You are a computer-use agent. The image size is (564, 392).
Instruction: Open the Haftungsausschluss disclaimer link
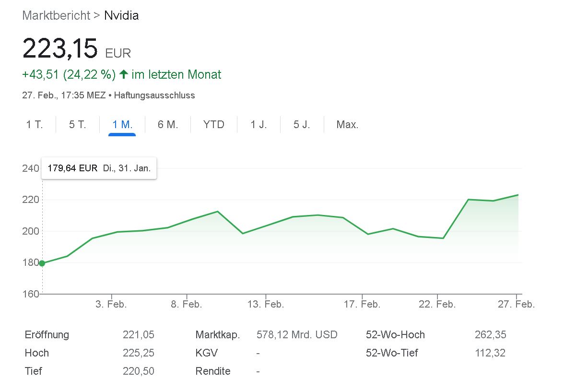tap(154, 95)
